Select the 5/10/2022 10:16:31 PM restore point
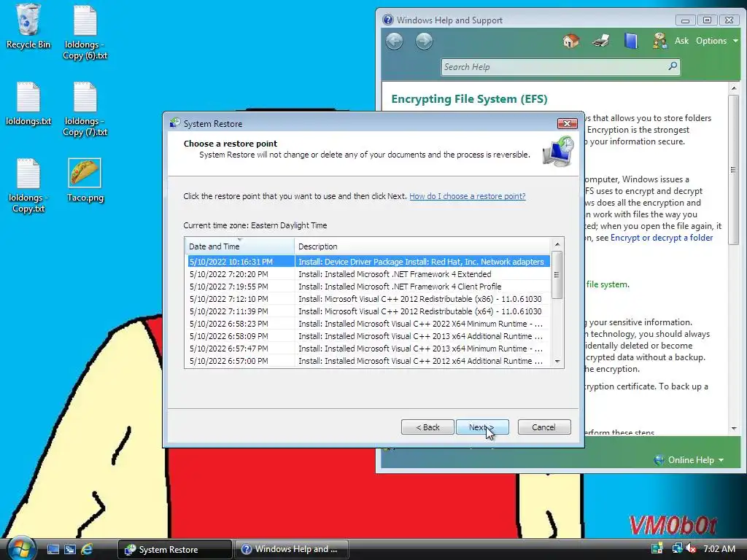This screenshot has height=560, width=747. coord(368,262)
